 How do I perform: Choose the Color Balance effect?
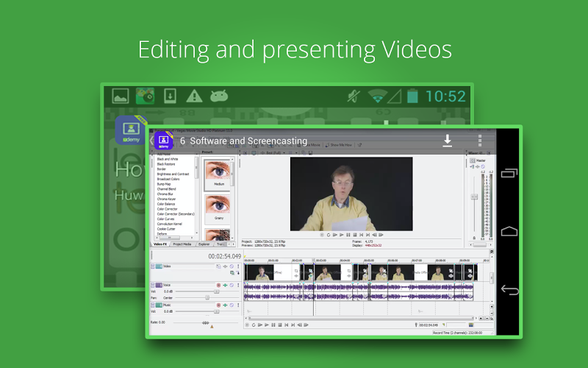pyautogui.click(x=168, y=204)
